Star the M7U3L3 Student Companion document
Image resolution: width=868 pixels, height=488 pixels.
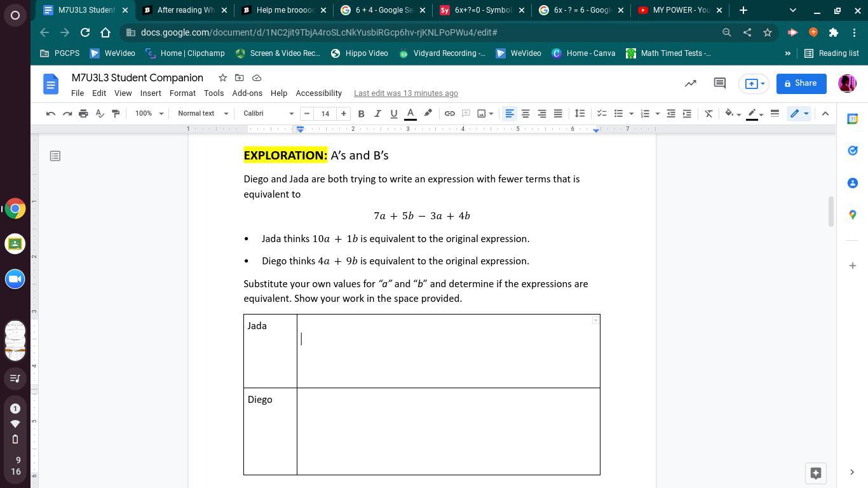click(x=222, y=78)
